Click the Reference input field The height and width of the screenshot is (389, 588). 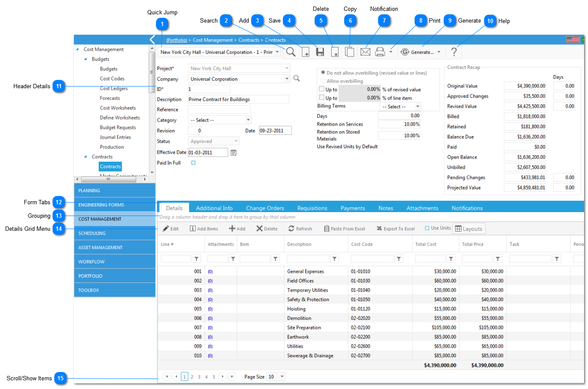[x=219, y=110]
